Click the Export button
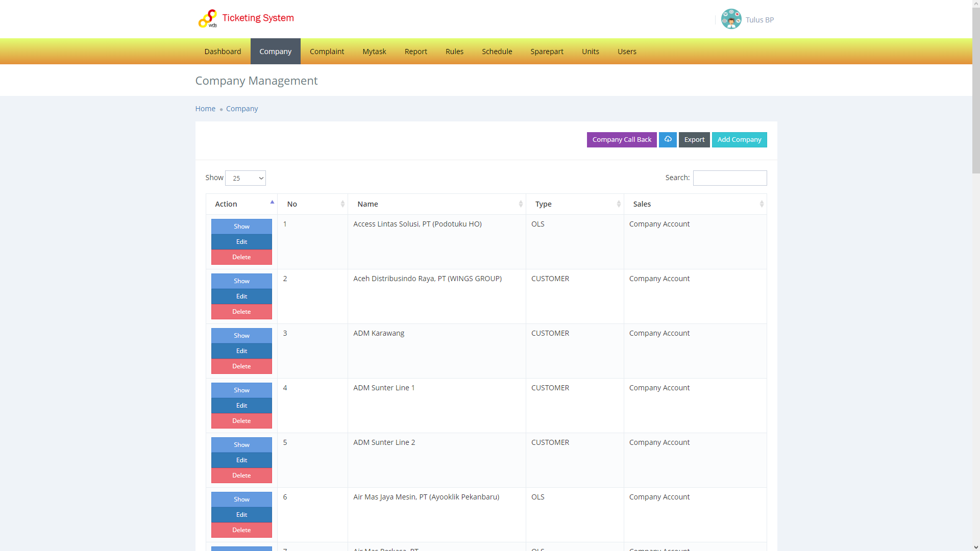This screenshot has width=980, height=551. (694, 140)
